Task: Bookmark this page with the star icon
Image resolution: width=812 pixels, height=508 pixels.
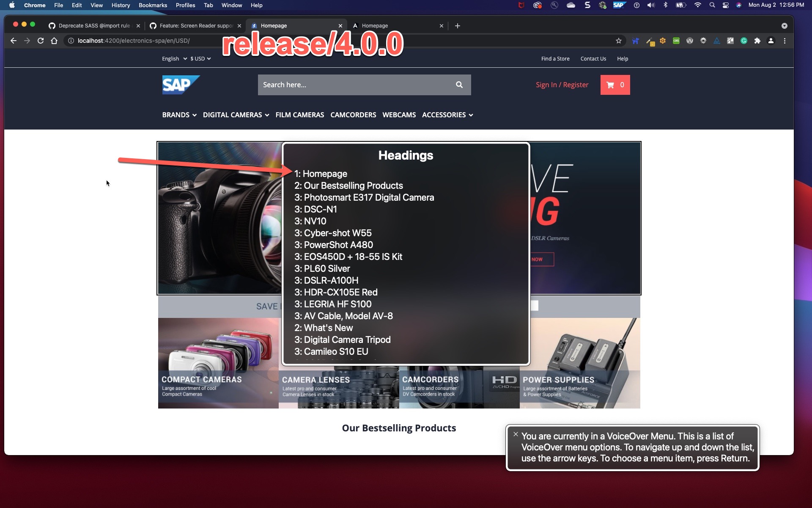Action: tap(618, 41)
